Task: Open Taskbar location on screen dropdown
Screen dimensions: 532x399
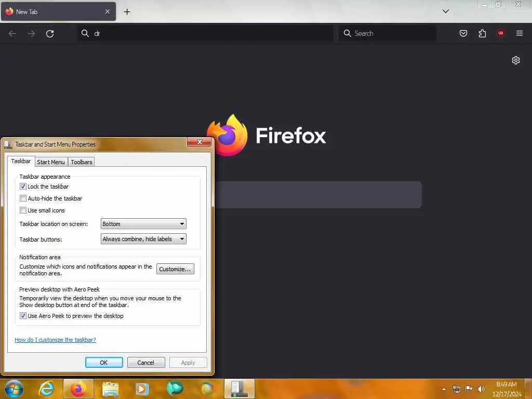Action: (143, 224)
